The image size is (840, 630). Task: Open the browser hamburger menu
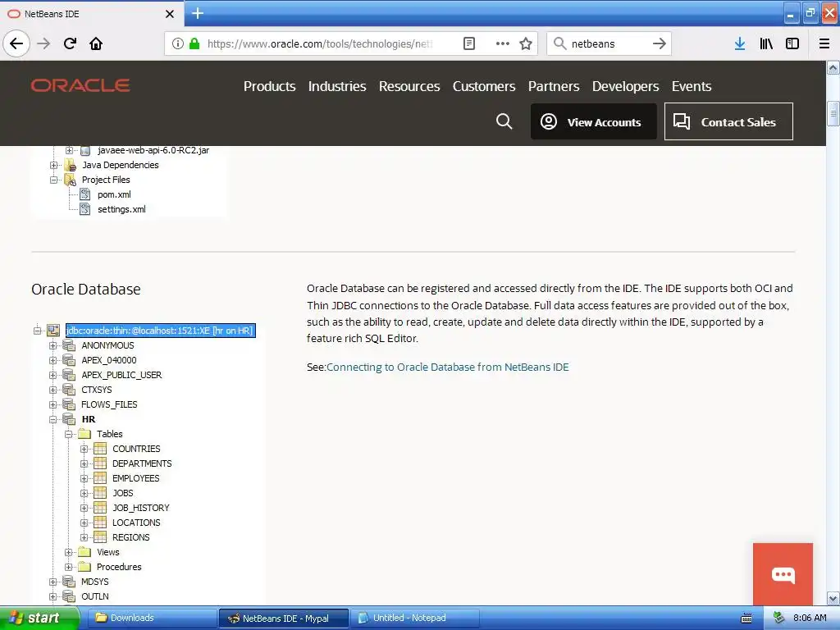[824, 43]
